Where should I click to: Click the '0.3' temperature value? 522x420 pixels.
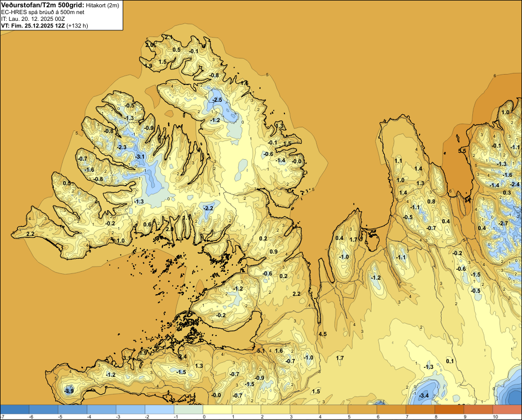pyautogui.click(x=507, y=193)
